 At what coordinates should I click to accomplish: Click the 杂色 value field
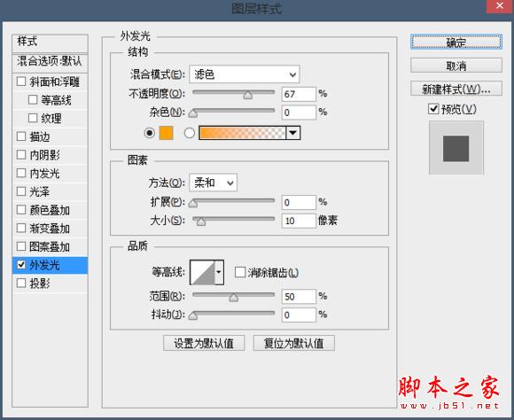[x=299, y=113]
